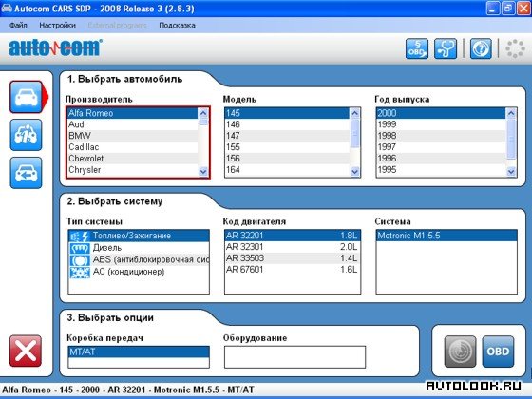The image size is (532, 399).
Task: Select engine code AR 32201 1.8L
Action: coord(293,236)
